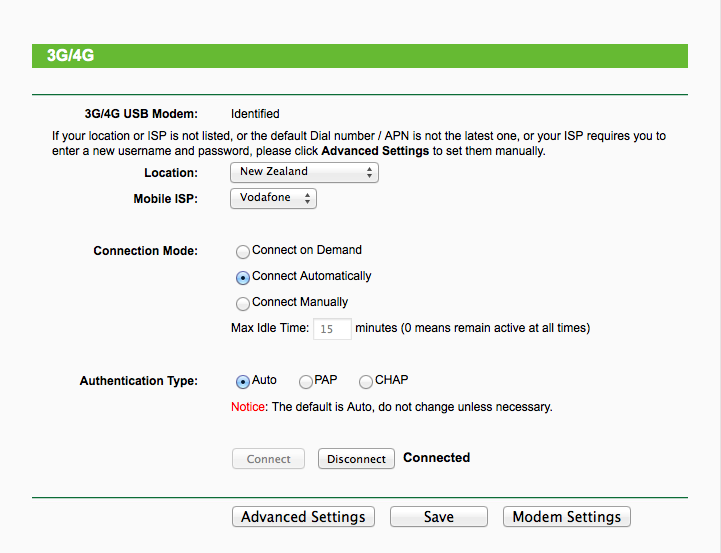Pick PAP authentication type
This screenshot has width=721, height=553.
click(x=306, y=381)
